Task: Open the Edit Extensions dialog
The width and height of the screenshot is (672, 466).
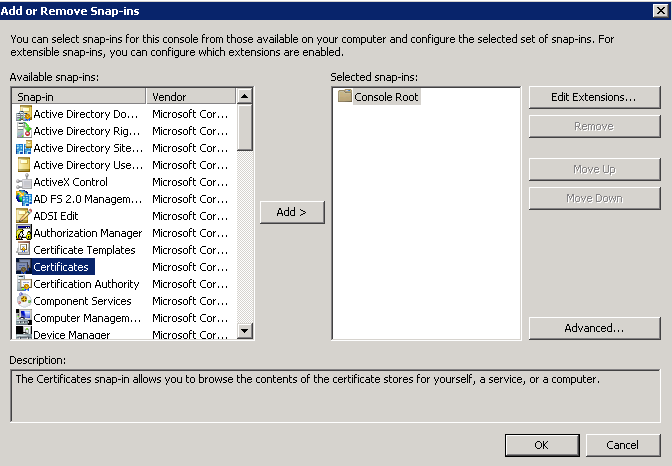Action: pos(594,97)
